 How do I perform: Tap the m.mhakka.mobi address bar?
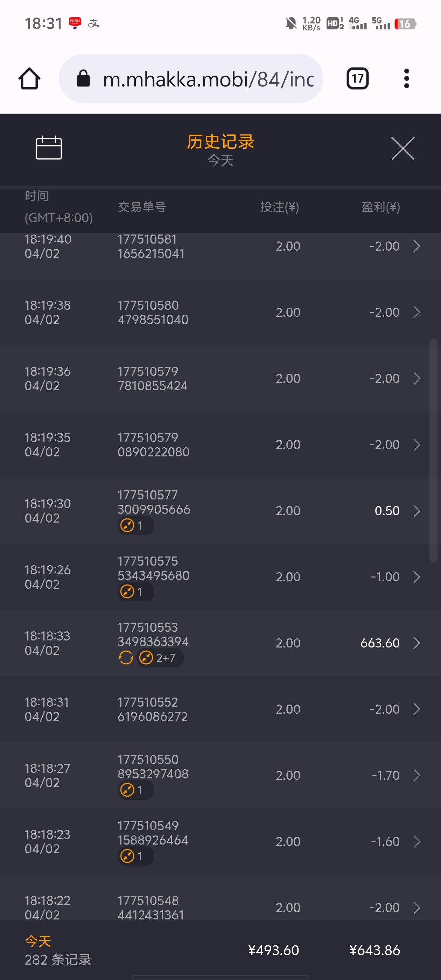click(x=208, y=79)
